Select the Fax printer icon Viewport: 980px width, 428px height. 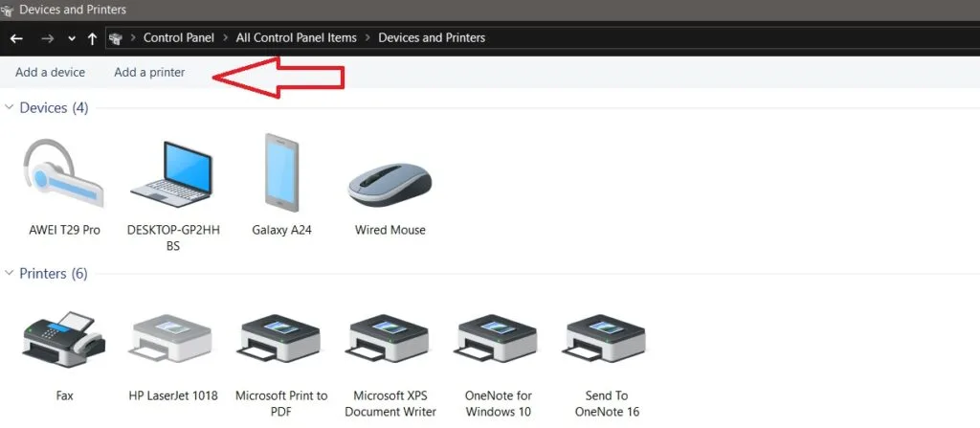[64, 342]
